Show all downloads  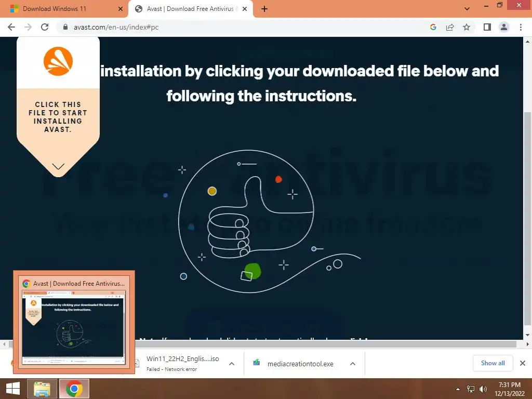(x=493, y=363)
